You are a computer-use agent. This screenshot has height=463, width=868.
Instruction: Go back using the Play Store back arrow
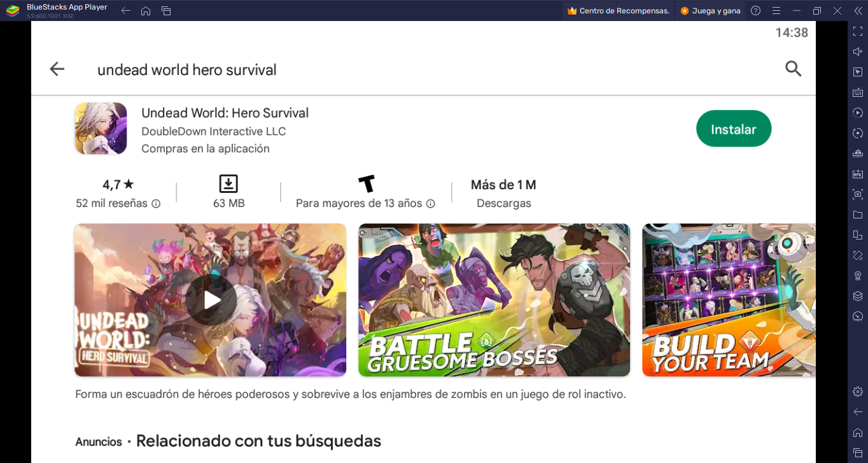pos(57,69)
